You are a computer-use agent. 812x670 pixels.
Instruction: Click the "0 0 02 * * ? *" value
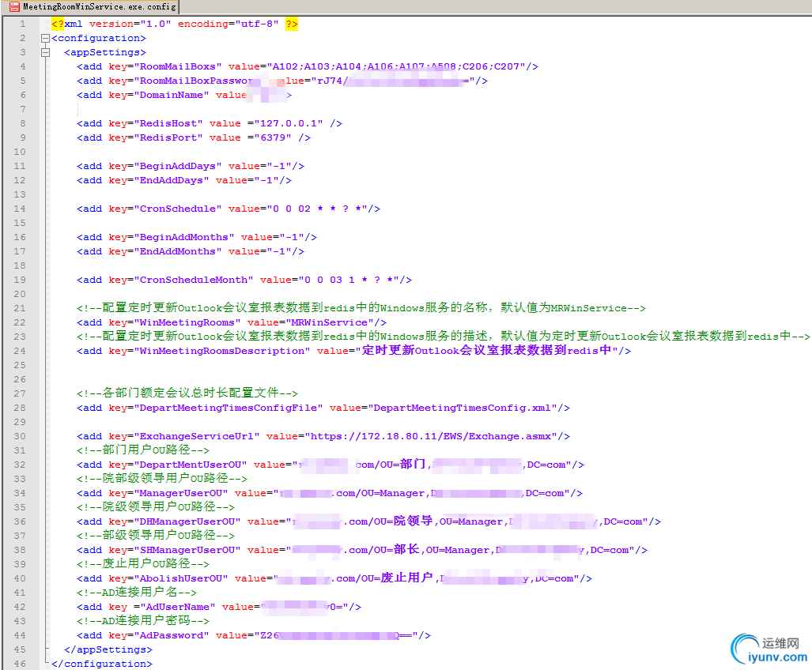[x=317, y=209]
